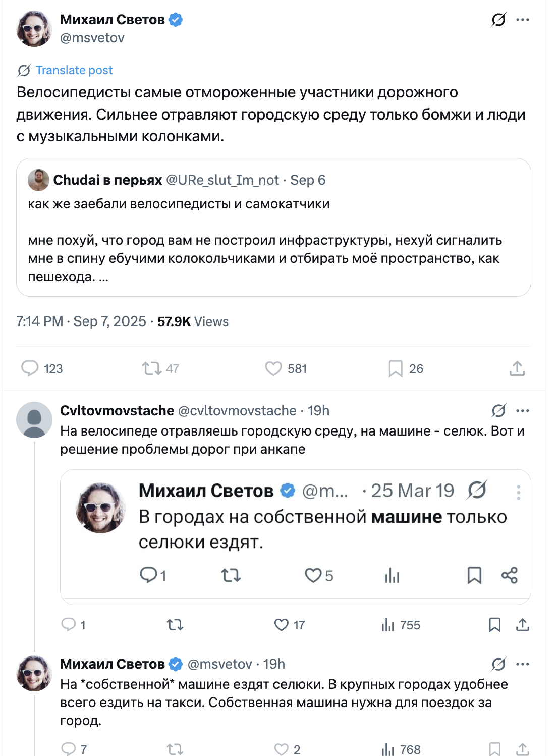Share the main post
The width and height of the screenshot is (558, 756).
(517, 369)
